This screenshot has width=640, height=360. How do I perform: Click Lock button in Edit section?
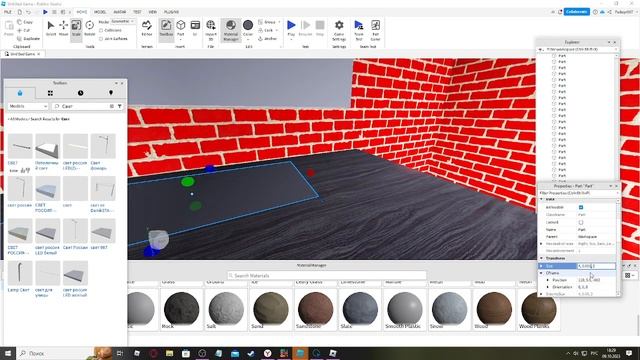pyautogui.click(x=268, y=30)
